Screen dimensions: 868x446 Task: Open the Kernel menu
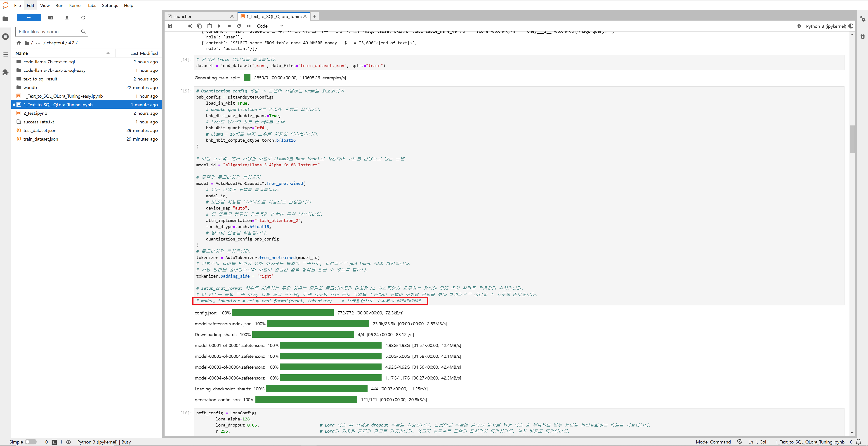(x=75, y=5)
